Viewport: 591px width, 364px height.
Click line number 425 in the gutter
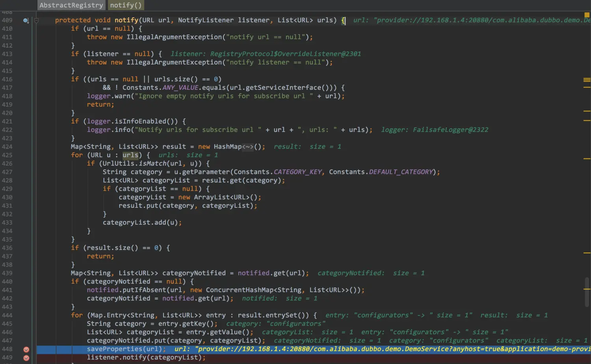[x=7, y=155]
